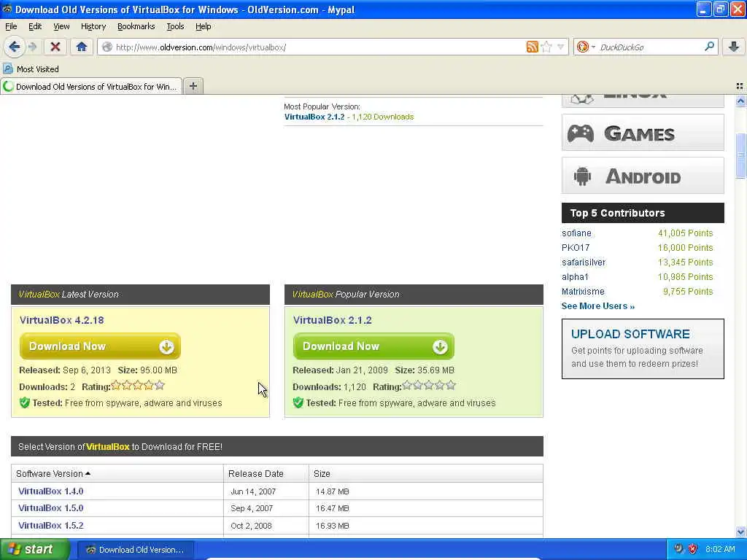Open the Windows Start button
The width and height of the screenshot is (747, 560).
click(x=34, y=549)
